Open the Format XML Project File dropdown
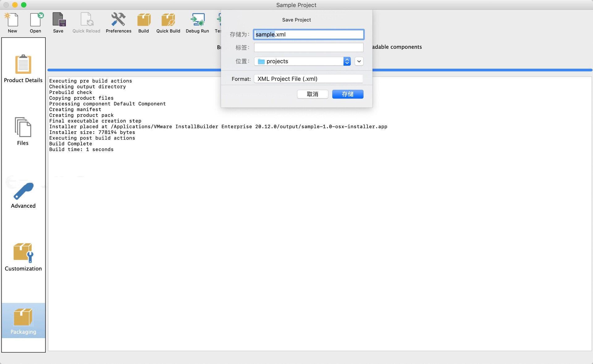 click(308, 79)
